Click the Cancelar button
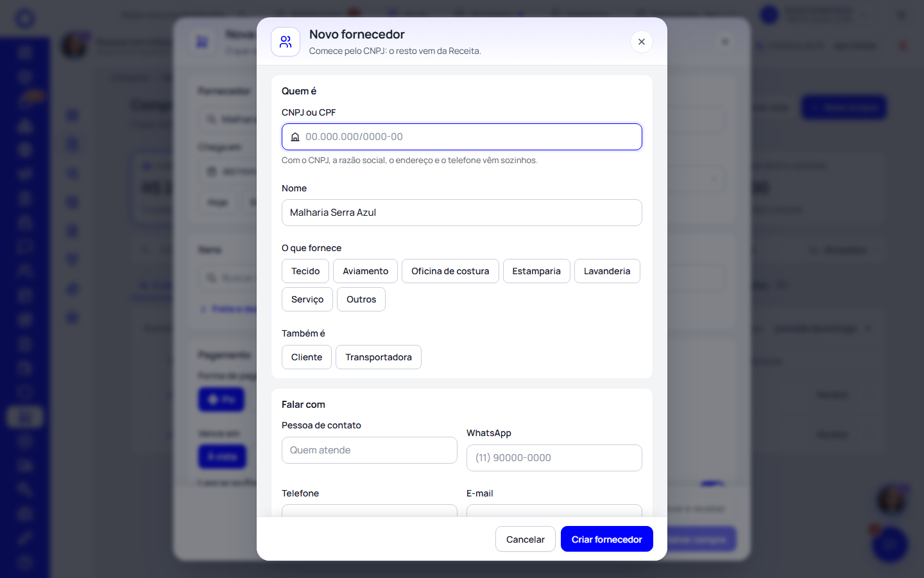Image resolution: width=924 pixels, height=578 pixels. (526, 539)
